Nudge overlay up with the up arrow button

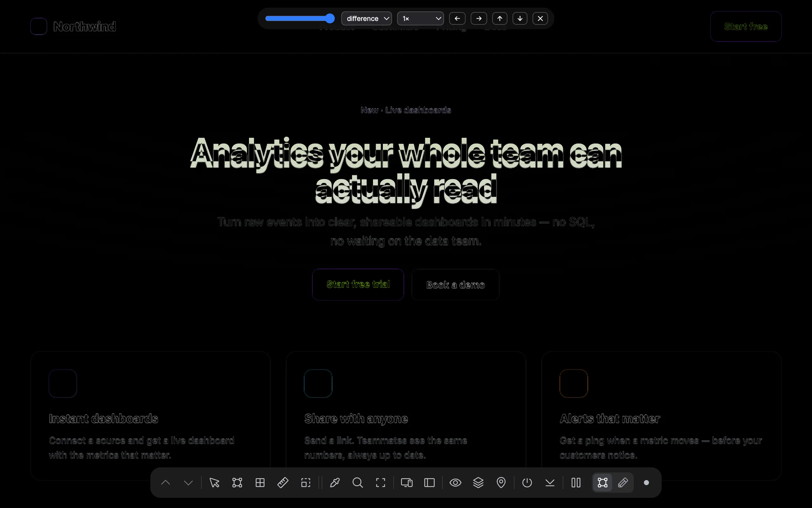[500, 18]
